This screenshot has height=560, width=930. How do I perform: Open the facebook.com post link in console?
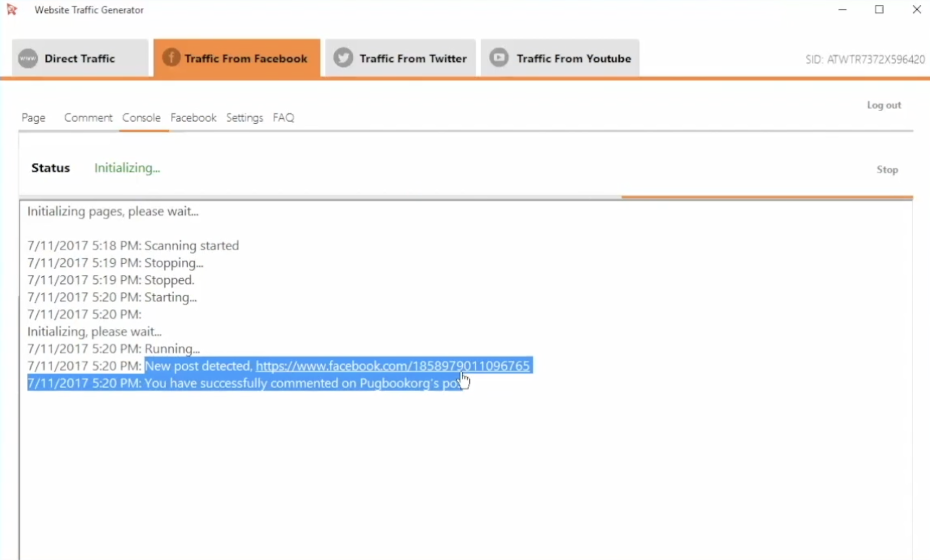tap(392, 366)
